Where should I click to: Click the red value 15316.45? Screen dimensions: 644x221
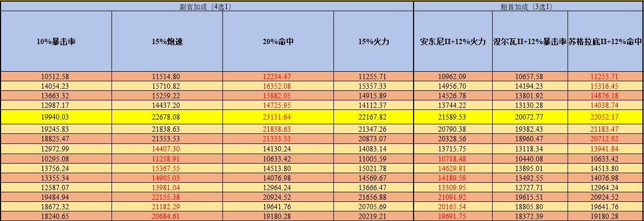point(606,86)
